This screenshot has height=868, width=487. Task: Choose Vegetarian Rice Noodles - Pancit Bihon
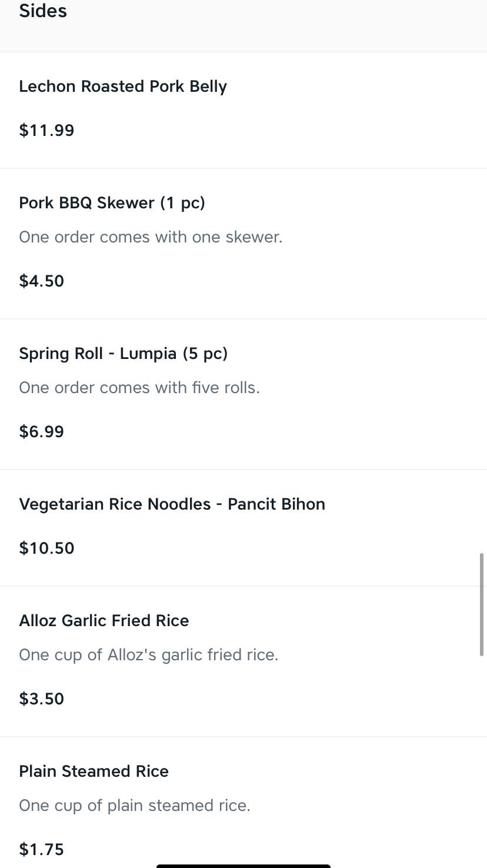[x=172, y=504]
